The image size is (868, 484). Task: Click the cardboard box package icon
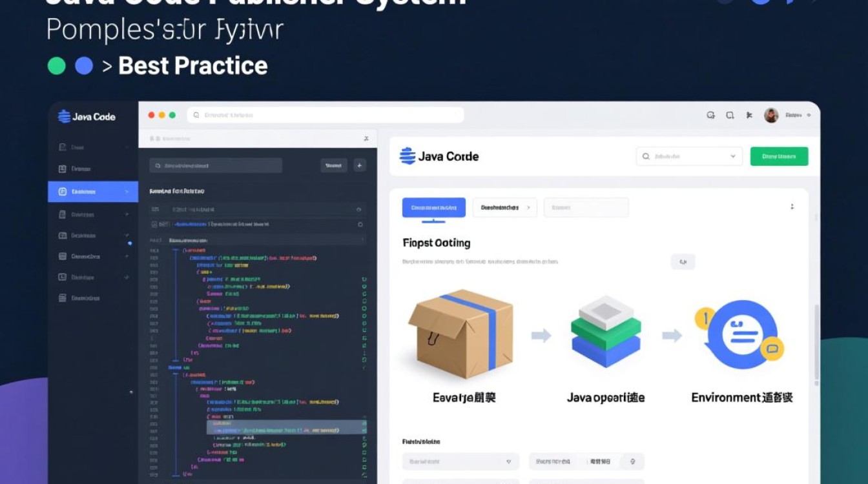click(460, 334)
